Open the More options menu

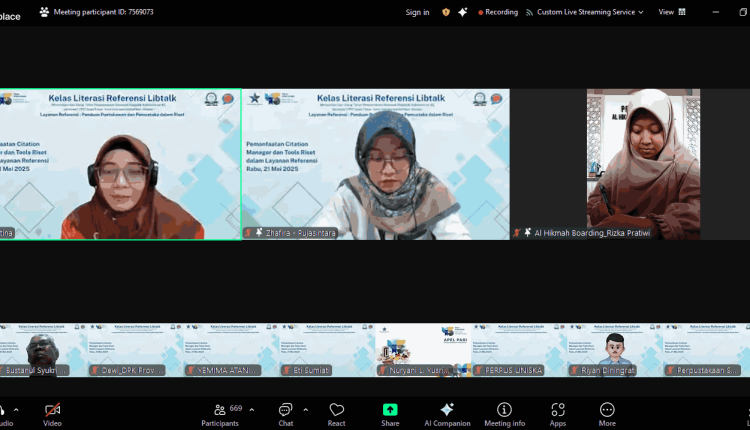click(607, 415)
